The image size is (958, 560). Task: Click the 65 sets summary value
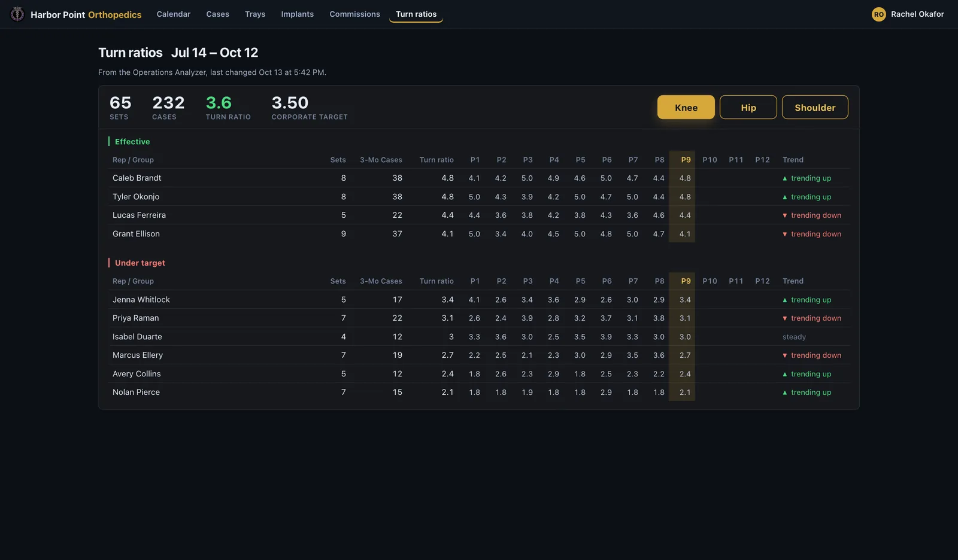click(x=120, y=103)
